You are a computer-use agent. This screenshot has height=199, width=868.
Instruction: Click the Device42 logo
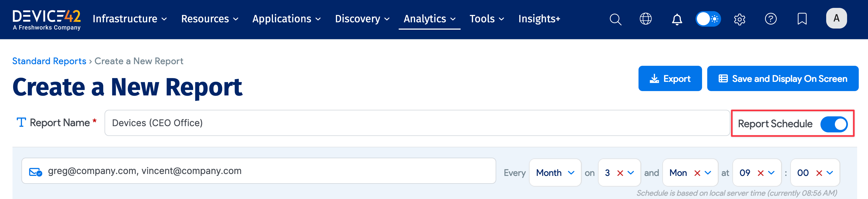point(46,20)
